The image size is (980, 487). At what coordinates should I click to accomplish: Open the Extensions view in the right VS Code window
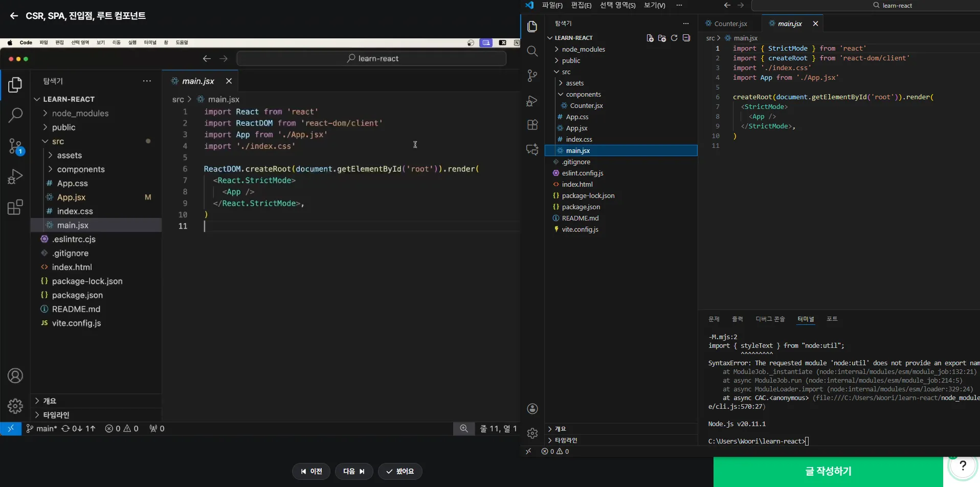point(532,125)
